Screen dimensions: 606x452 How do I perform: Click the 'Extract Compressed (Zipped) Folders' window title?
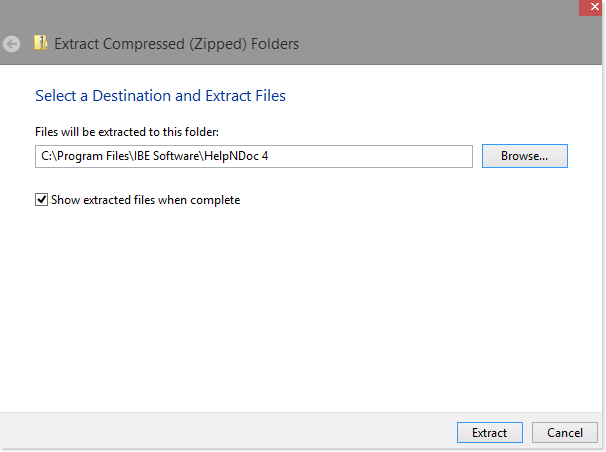176,44
